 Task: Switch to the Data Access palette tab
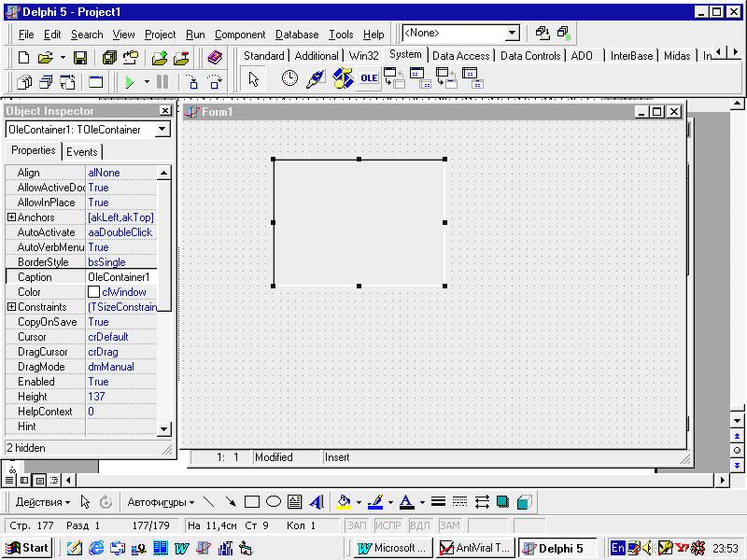point(460,56)
